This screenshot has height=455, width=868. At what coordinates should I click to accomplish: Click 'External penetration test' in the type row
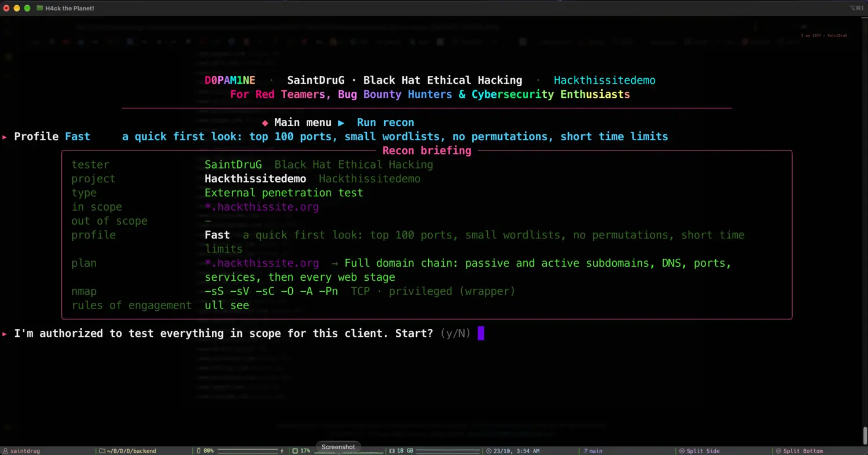pos(284,193)
